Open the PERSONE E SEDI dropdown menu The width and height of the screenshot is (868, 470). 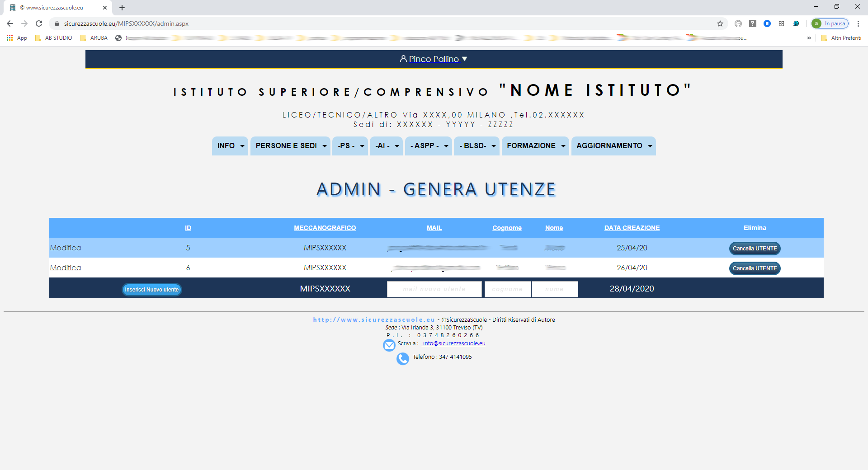tap(290, 146)
